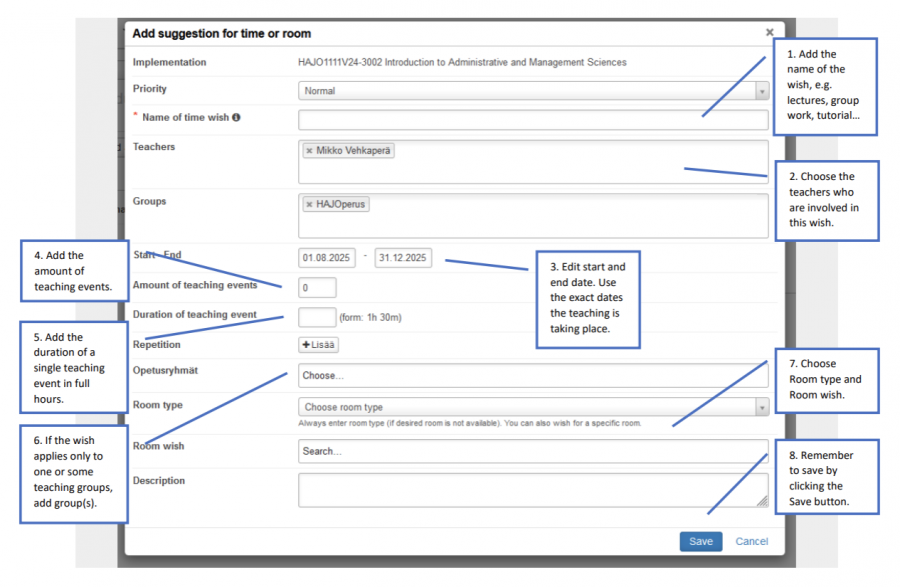The image size is (900, 587).
Task: Click inside the Description text area
Action: [x=532, y=489]
